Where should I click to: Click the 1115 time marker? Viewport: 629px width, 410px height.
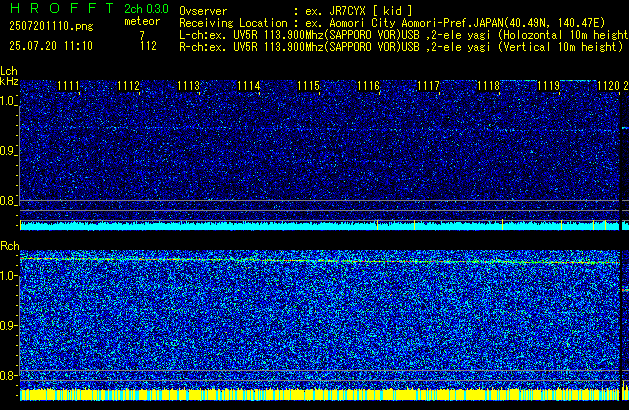click(x=308, y=86)
